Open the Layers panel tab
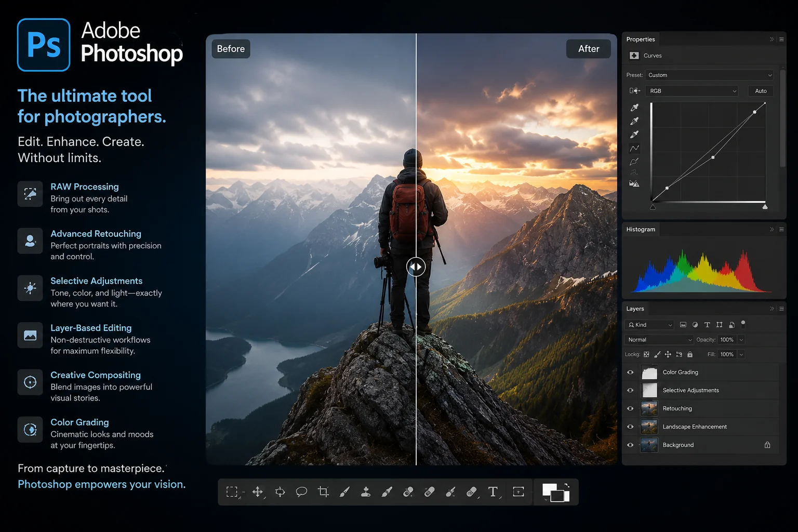Screen dimensions: 798x532 click(x=635, y=309)
